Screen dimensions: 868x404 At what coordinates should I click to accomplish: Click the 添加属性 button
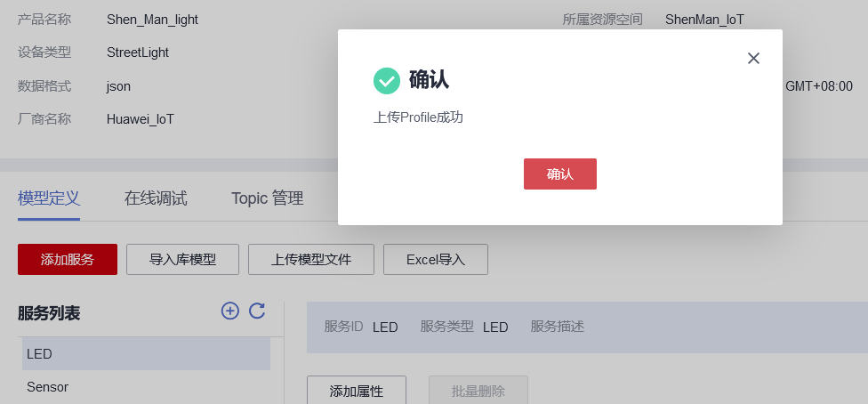(x=357, y=391)
